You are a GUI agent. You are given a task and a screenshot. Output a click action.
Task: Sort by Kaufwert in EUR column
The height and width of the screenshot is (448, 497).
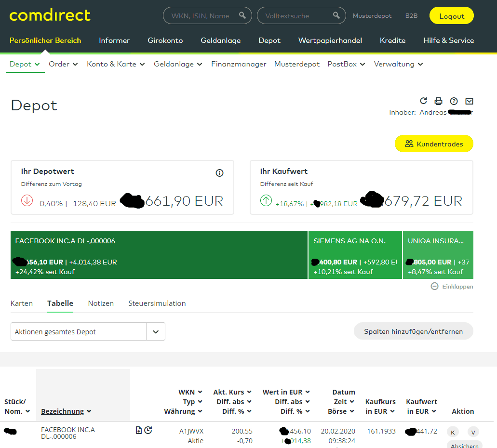click(422, 407)
